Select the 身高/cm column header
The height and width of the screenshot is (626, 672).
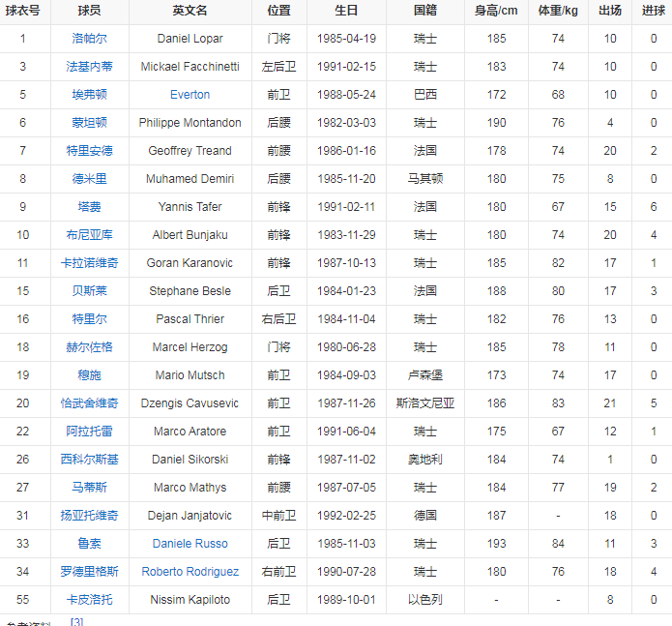[496, 11]
